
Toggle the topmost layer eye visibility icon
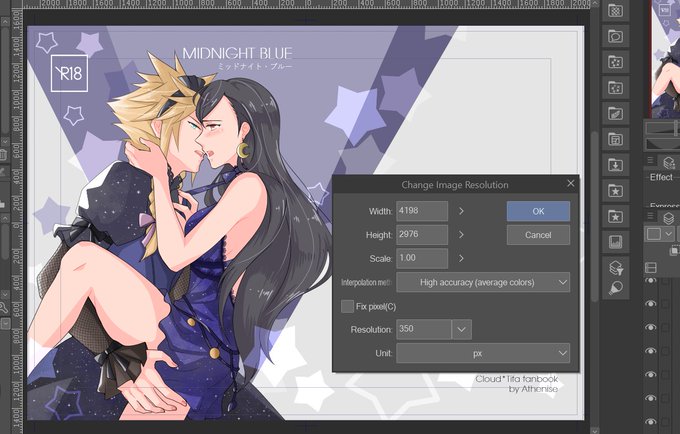click(651, 281)
